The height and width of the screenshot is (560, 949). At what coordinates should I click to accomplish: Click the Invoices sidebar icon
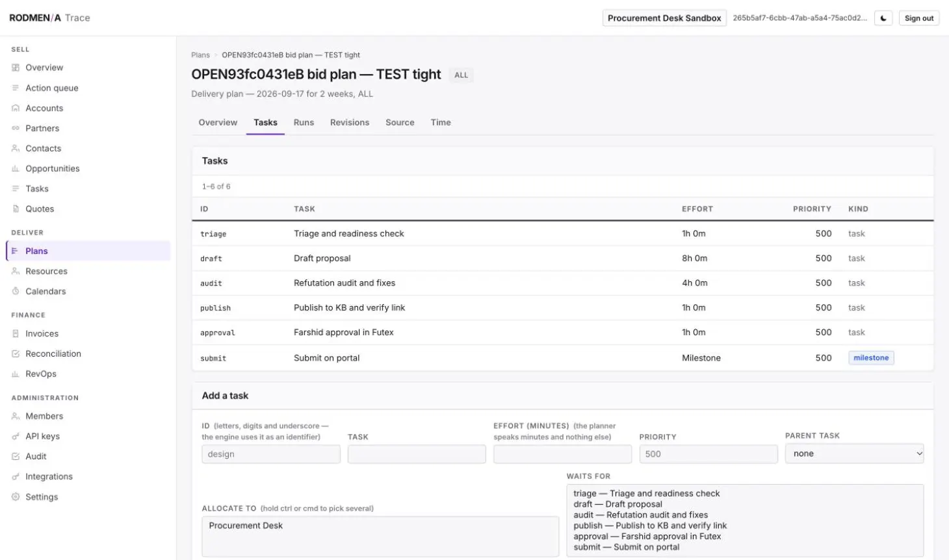pos(16,333)
